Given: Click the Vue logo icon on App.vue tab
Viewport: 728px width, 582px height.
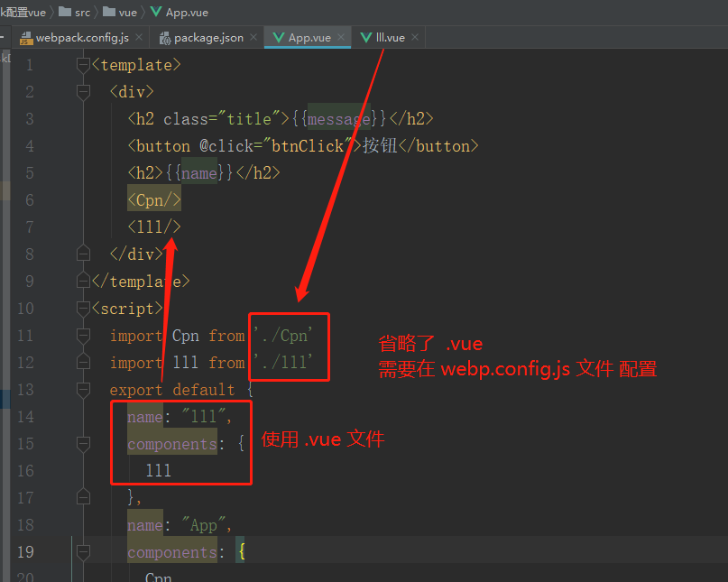Looking at the screenshot, I should click(279, 38).
